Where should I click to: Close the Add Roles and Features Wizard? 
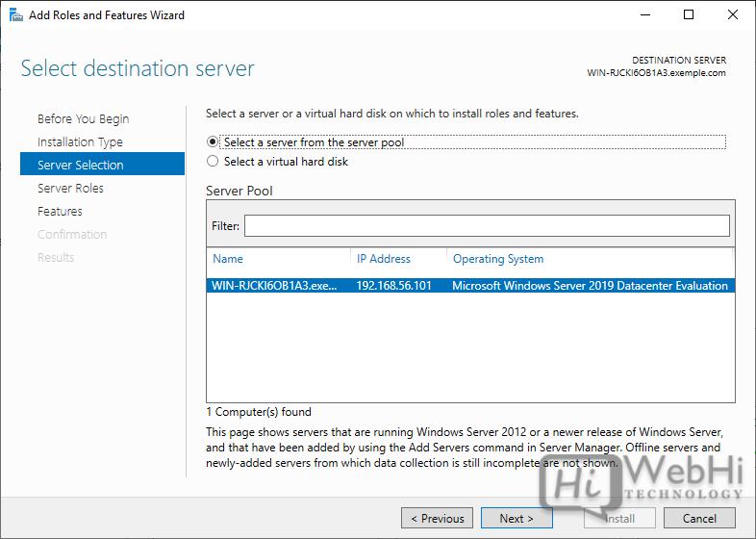(730, 14)
